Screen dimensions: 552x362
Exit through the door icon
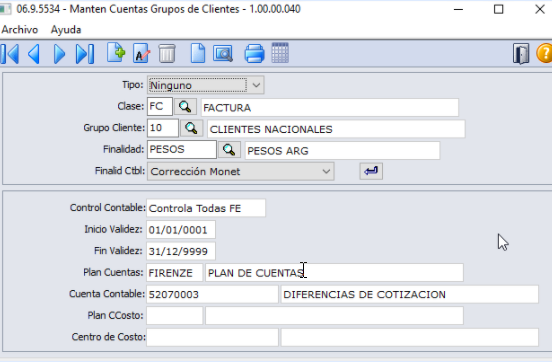click(521, 54)
